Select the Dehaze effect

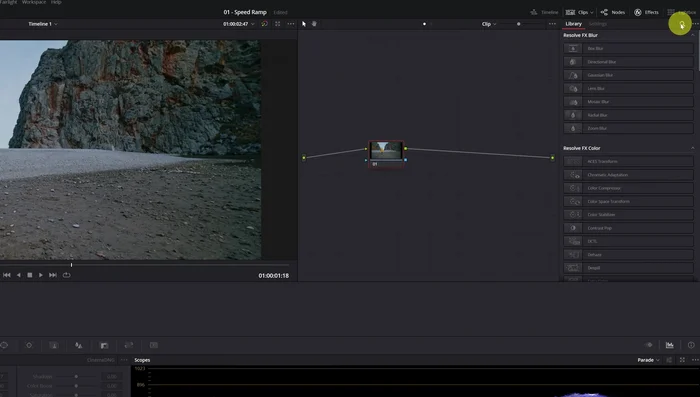pyautogui.click(x=629, y=255)
